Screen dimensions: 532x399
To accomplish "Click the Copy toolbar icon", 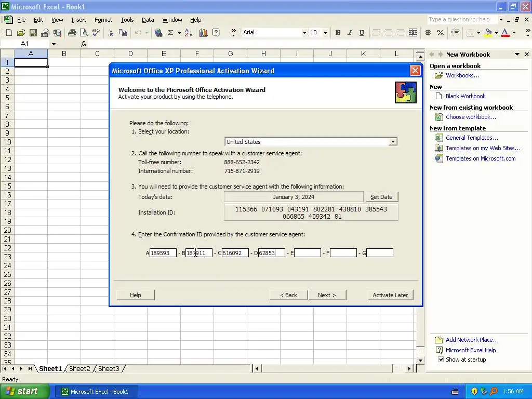I will tap(123, 33).
